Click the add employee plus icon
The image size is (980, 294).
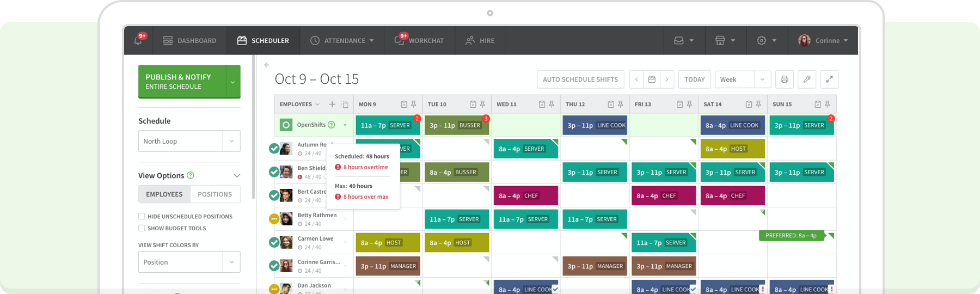[x=332, y=105]
